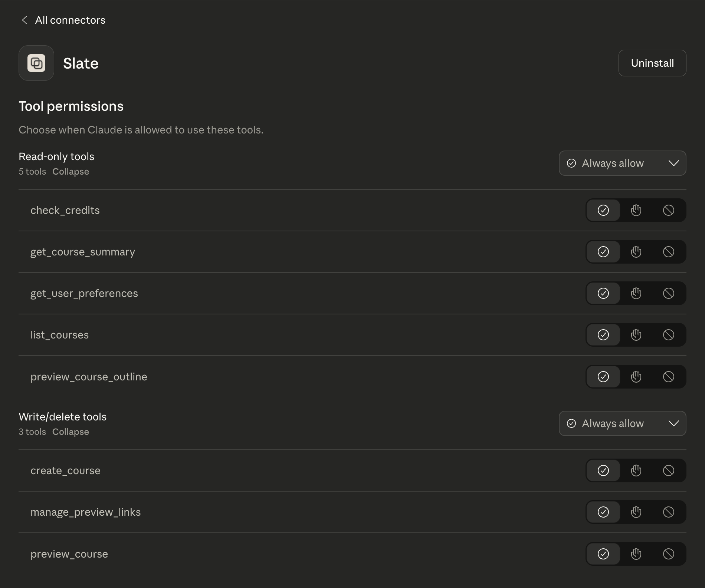Set get_user_preferences to ask permission
The image size is (705, 588).
pyautogui.click(x=636, y=293)
